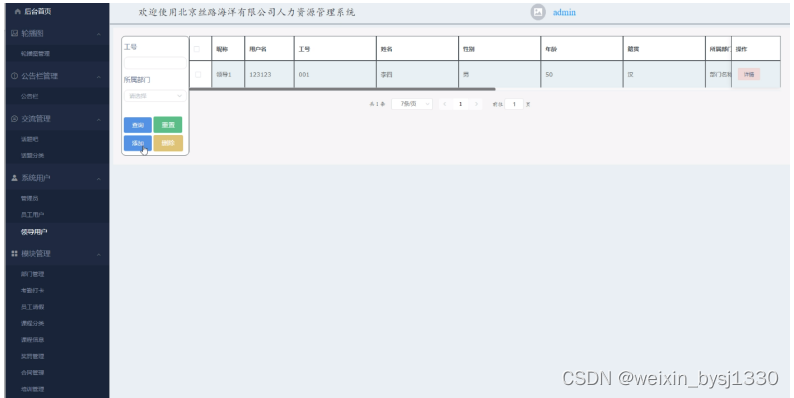Viewport: 794px width, 398px height.
Task: Open 轮播图管理 menu item
Action: [35, 54]
